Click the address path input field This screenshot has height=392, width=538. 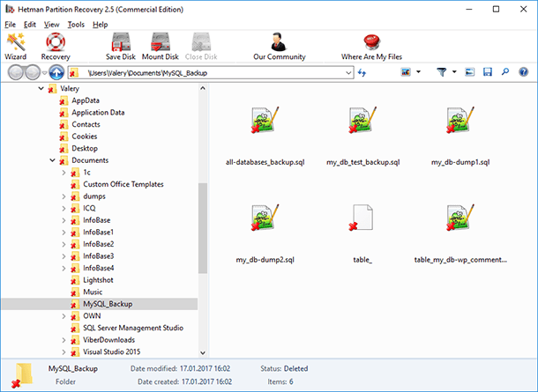click(x=211, y=72)
